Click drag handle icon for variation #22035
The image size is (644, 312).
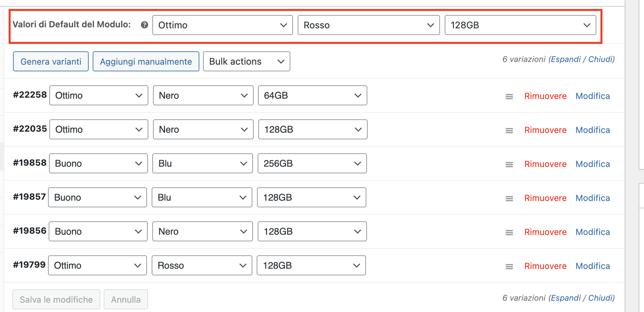click(509, 131)
